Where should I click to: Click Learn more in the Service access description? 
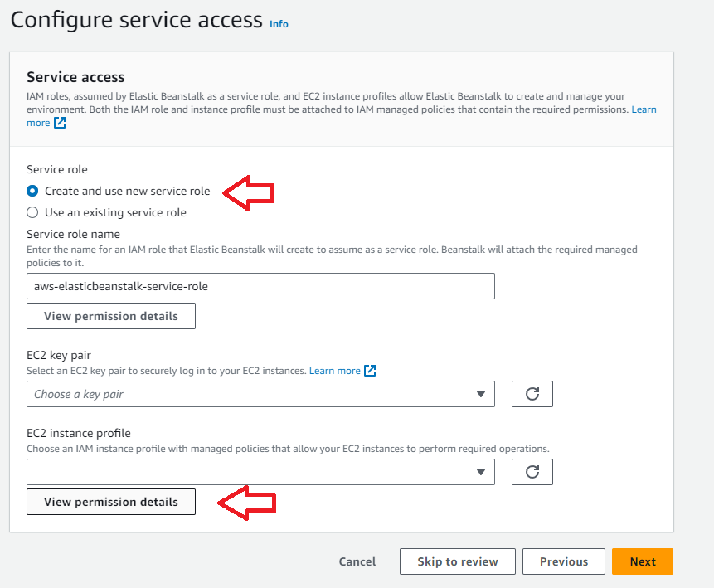click(644, 109)
